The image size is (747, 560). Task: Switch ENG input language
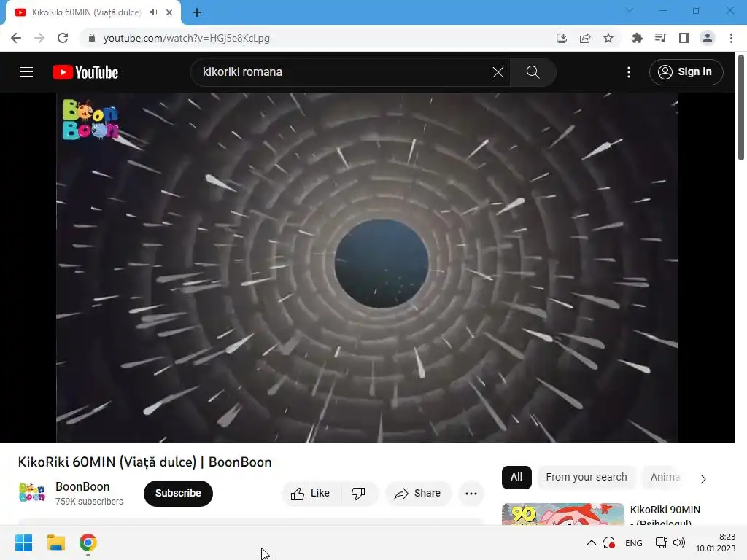click(x=634, y=542)
